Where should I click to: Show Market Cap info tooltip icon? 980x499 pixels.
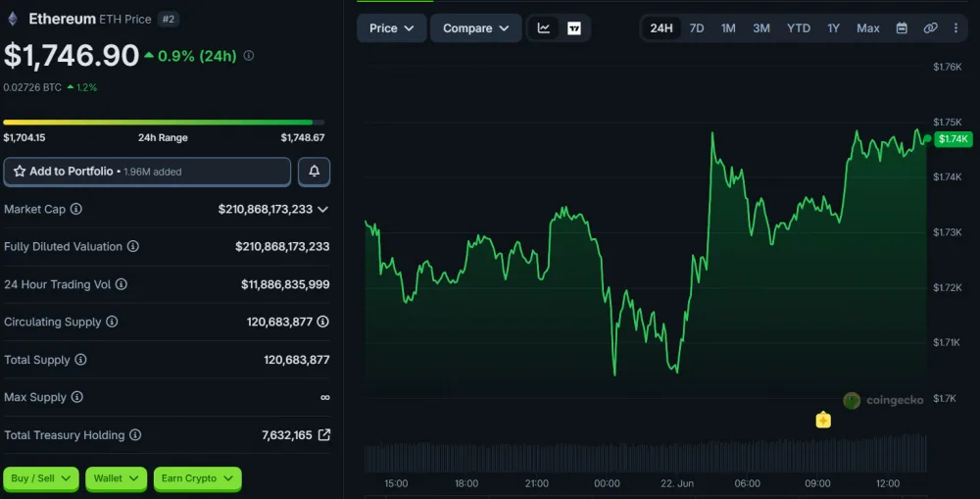pyautogui.click(x=76, y=209)
